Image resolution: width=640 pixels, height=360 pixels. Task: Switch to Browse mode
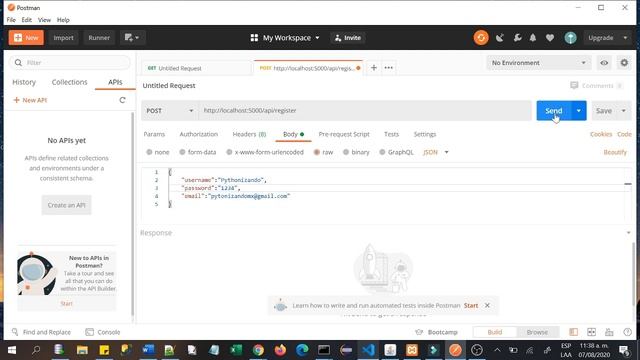(537, 332)
